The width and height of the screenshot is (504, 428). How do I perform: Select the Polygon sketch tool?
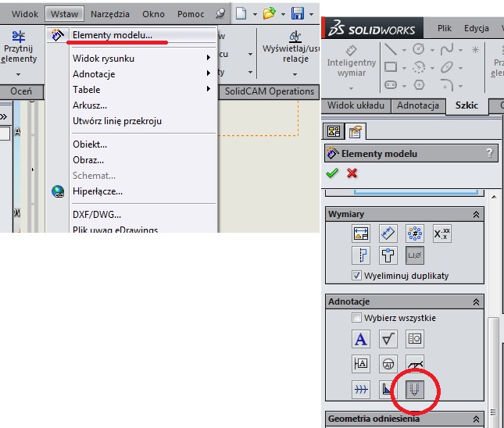pyautogui.click(x=419, y=85)
